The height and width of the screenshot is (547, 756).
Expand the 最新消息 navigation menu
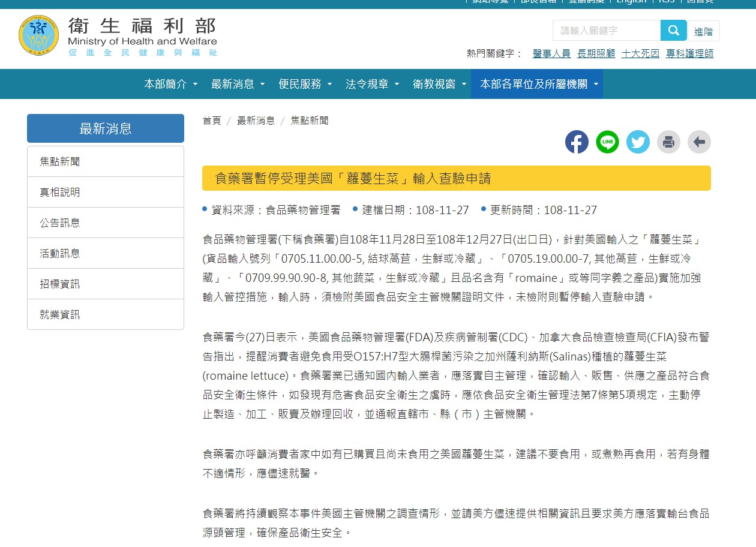click(x=238, y=84)
